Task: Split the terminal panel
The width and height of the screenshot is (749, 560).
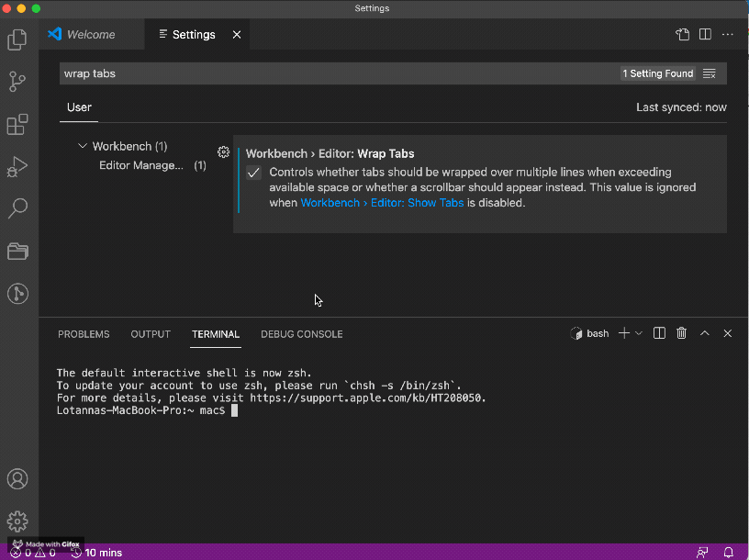Action: click(x=659, y=333)
